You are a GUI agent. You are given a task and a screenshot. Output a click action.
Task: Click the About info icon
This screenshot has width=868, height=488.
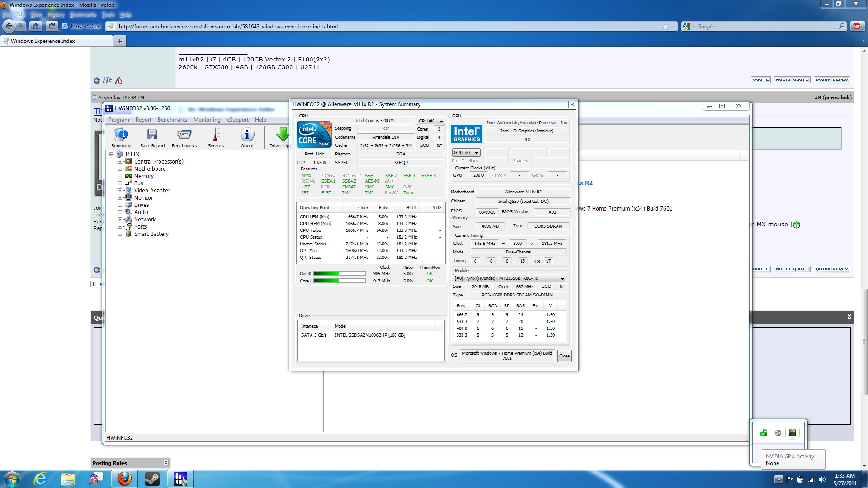point(247,137)
